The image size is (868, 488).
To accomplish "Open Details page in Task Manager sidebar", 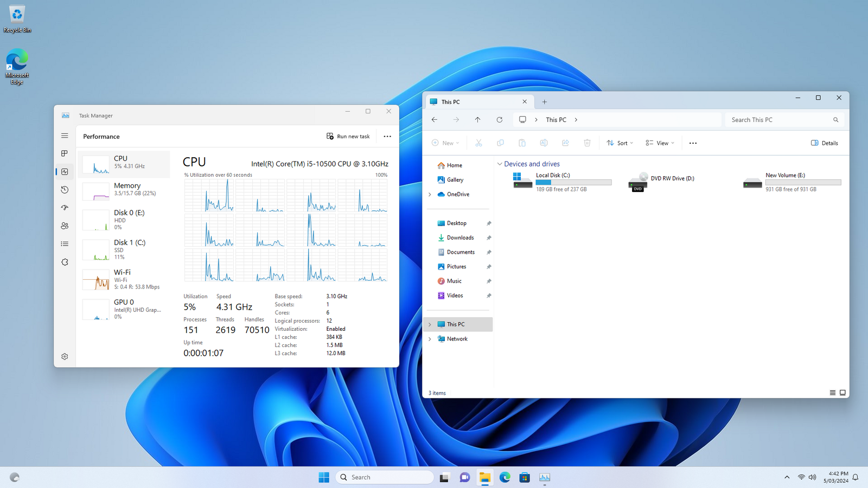I will [65, 244].
